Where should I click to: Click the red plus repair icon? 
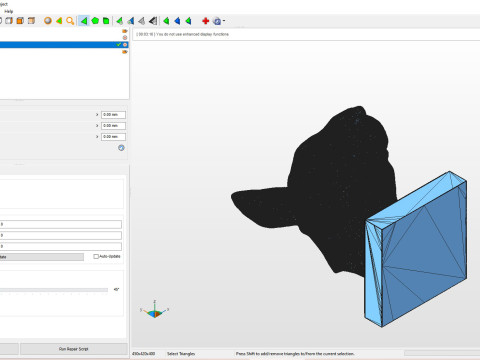click(206, 21)
